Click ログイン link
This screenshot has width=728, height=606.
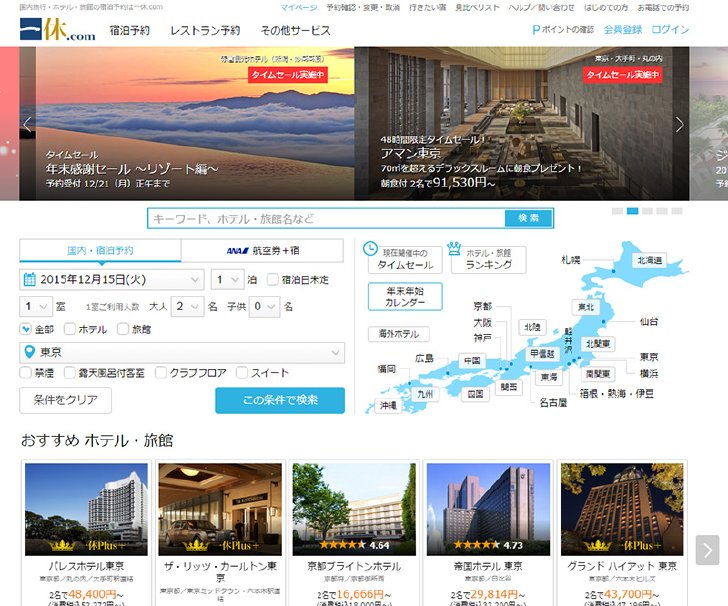click(x=670, y=30)
